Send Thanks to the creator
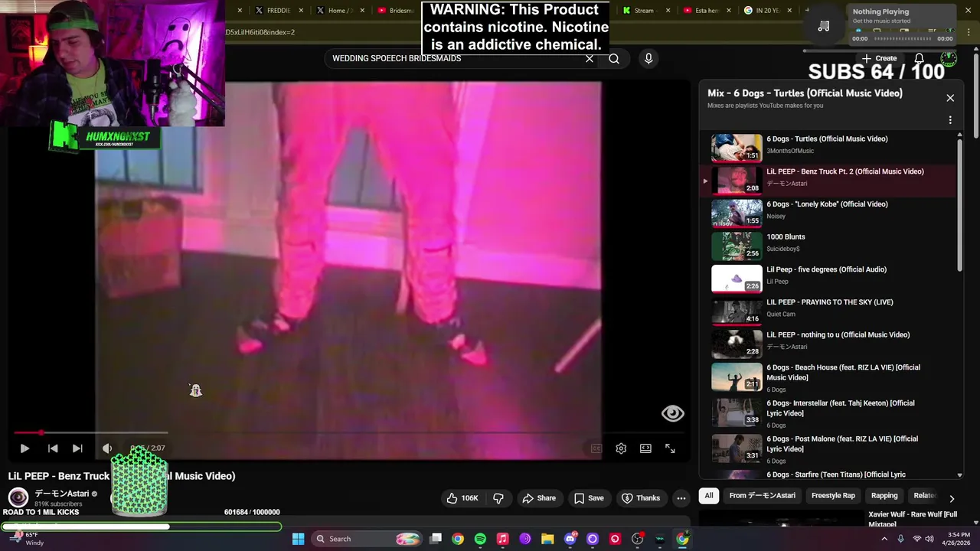The image size is (980, 551). coord(641,498)
